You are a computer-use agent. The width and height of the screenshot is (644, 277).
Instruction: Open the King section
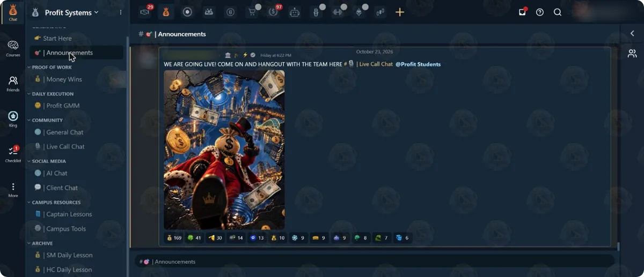tap(13, 119)
